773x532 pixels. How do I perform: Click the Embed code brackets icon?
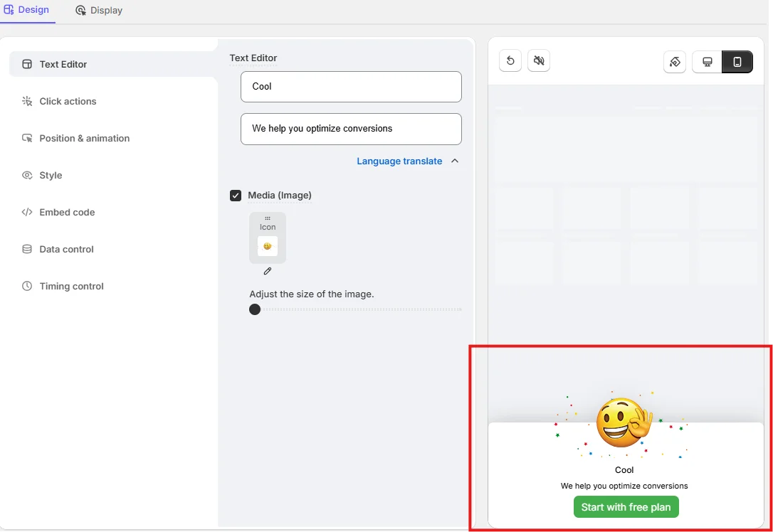[x=27, y=212]
